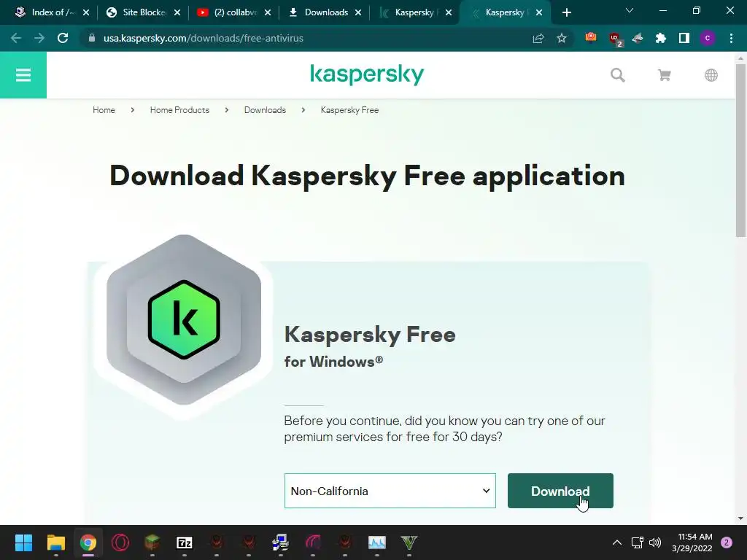Bookmark this page with the star icon
Screen dimensions: 747x560
point(562,38)
